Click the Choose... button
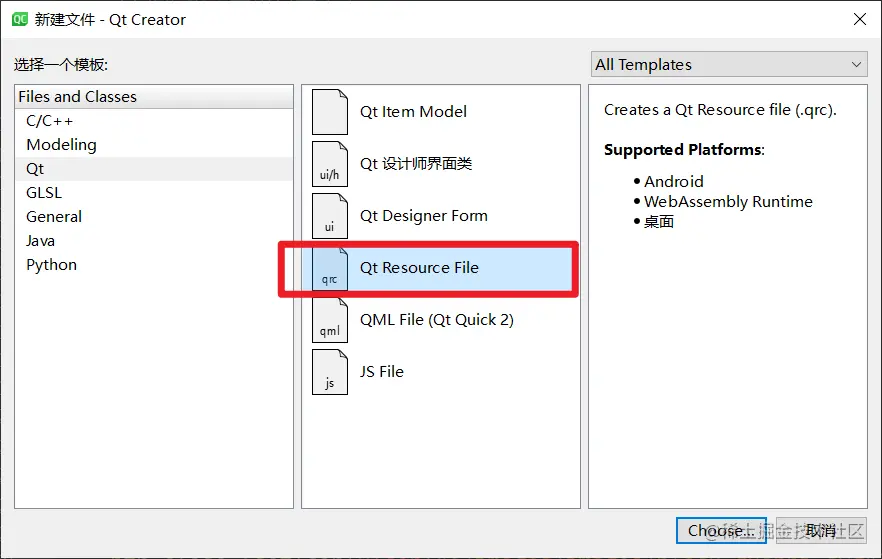The height and width of the screenshot is (559, 882). 721,530
